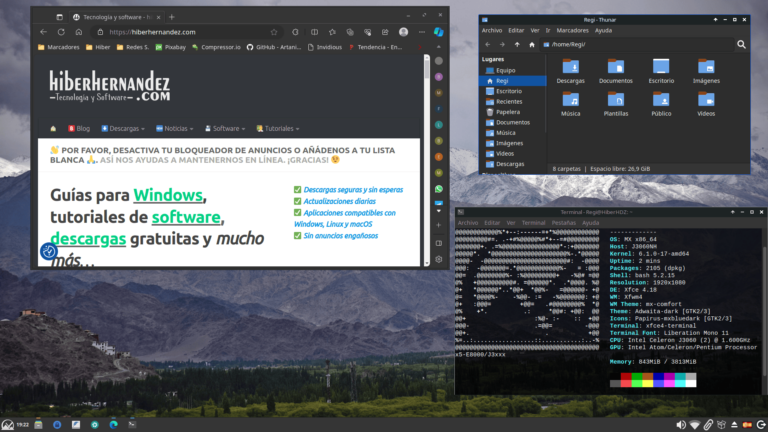This screenshot has height=432, width=768.
Task: Open the Copilot icon in browser toolbar
Action: [x=438, y=32]
